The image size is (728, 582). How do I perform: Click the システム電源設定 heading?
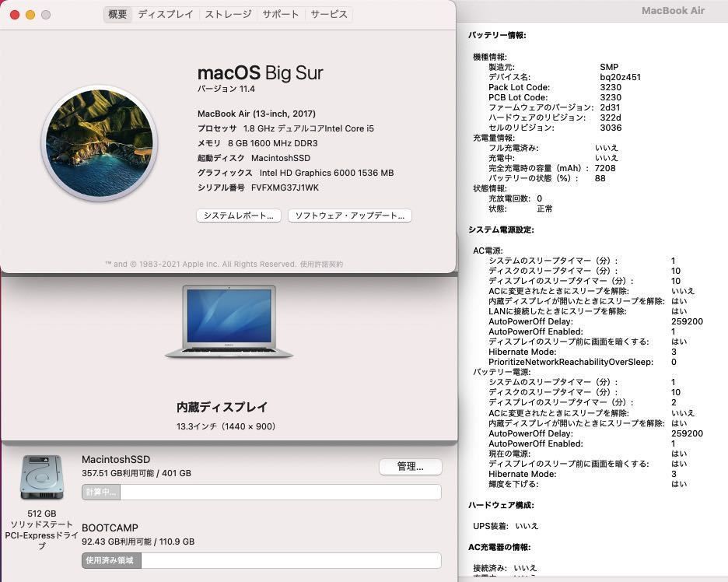tap(501, 230)
